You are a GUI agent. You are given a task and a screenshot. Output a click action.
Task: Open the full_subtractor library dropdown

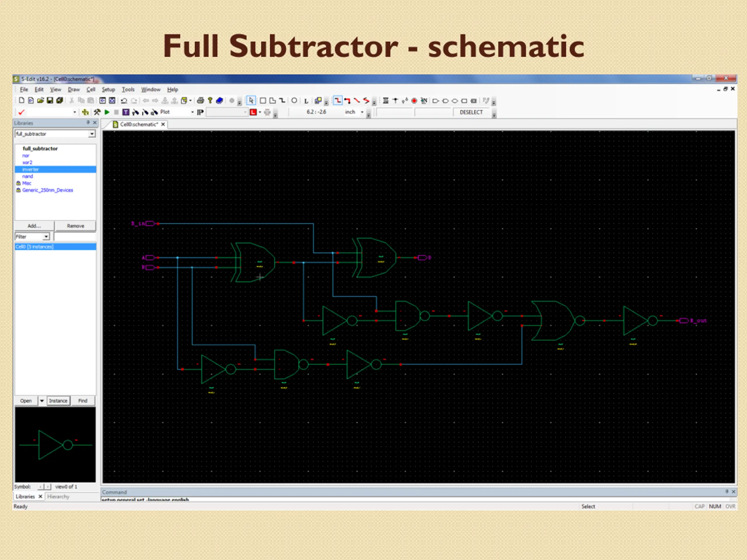click(x=92, y=134)
